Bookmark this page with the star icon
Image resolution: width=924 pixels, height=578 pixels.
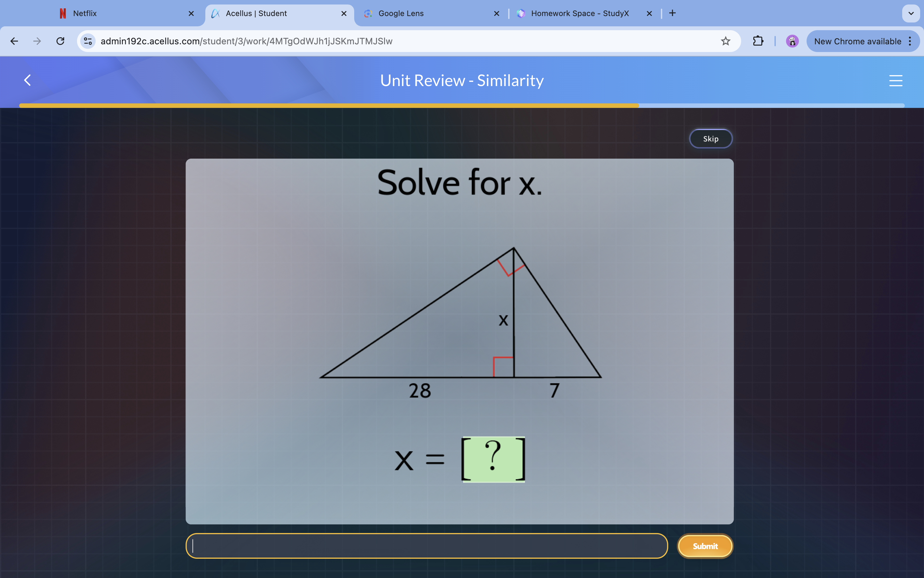pyautogui.click(x=725, y=41)
